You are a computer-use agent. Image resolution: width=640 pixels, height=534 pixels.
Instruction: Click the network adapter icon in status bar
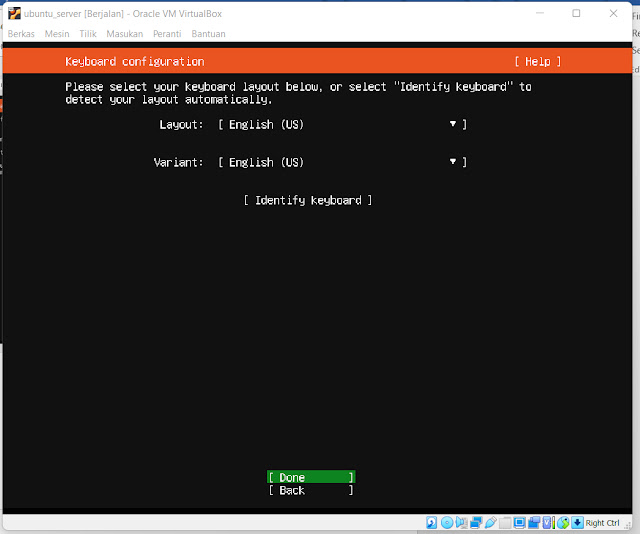click(476, 523)
